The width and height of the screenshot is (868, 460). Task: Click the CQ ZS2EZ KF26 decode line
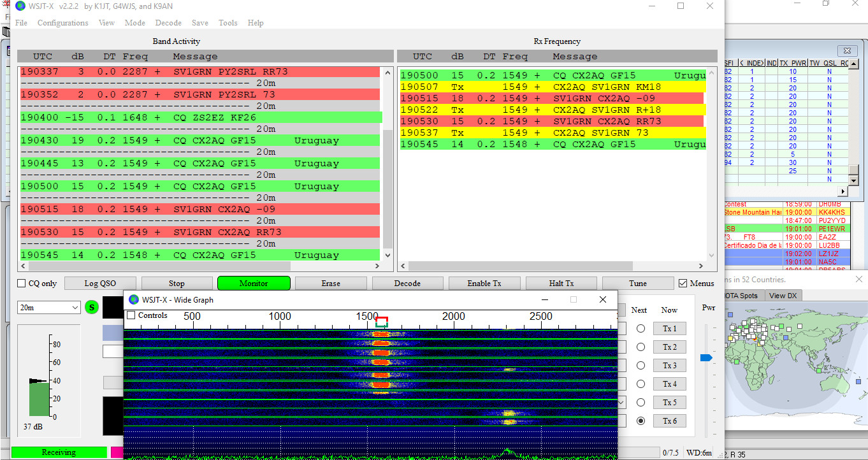(x=201, y=118)
